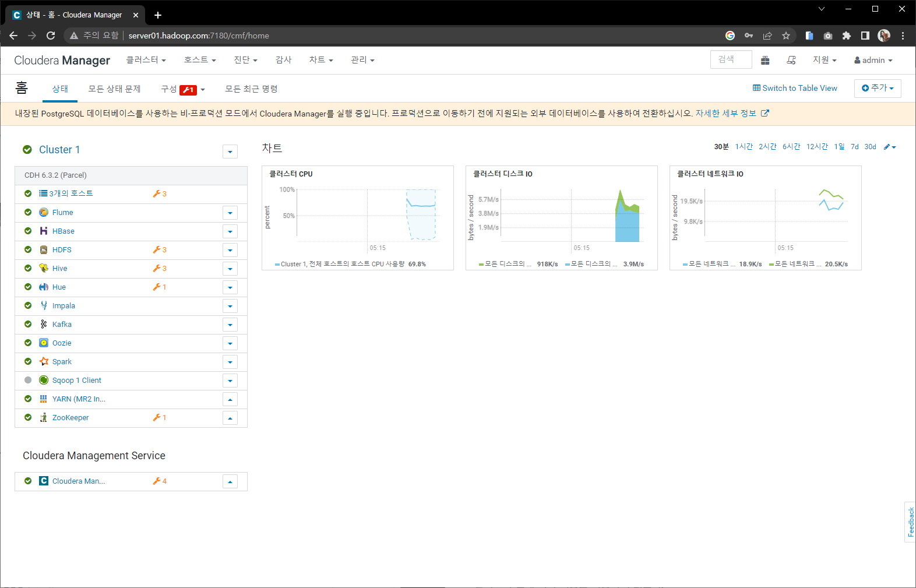916x588 pixels.
Task: Open the Impala service link
Action: pos(64,306)
